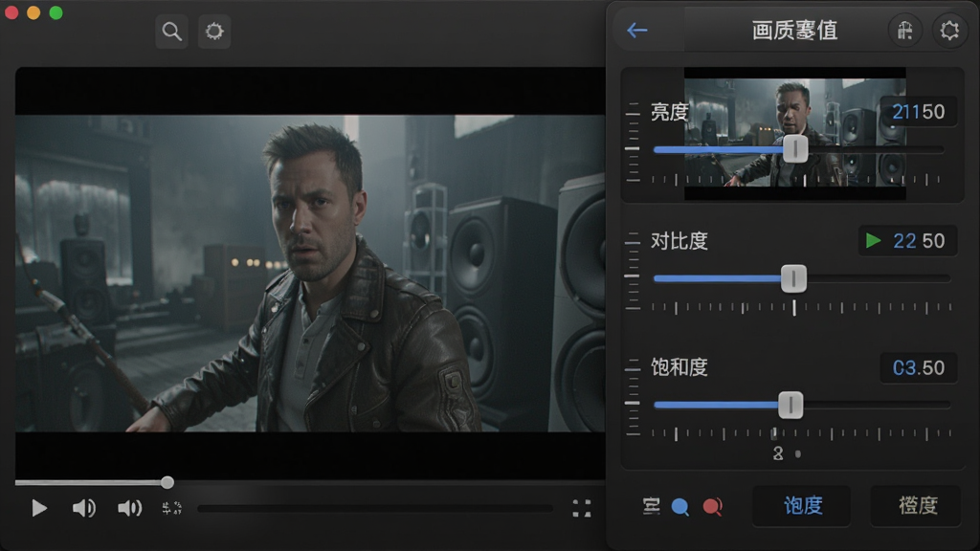Click the 饱和度 value field showing C3.50

click(x=918, y=367)
